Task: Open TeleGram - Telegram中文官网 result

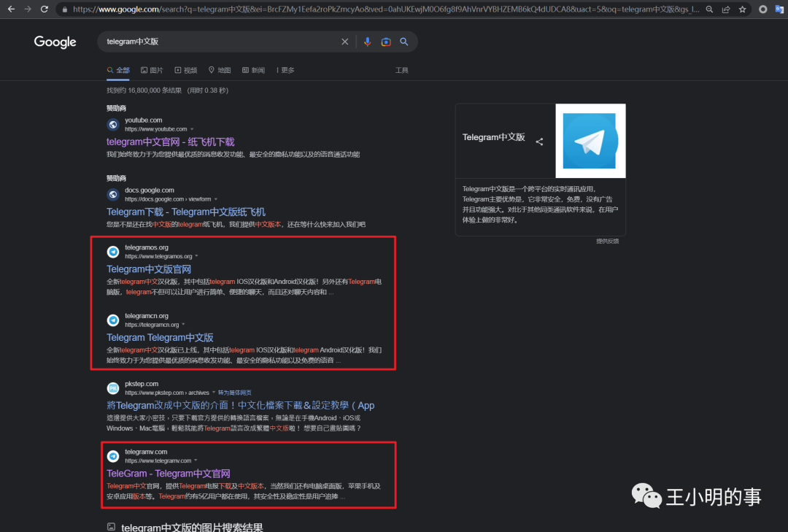Action: pyautogui.click(x=169, y=473)
